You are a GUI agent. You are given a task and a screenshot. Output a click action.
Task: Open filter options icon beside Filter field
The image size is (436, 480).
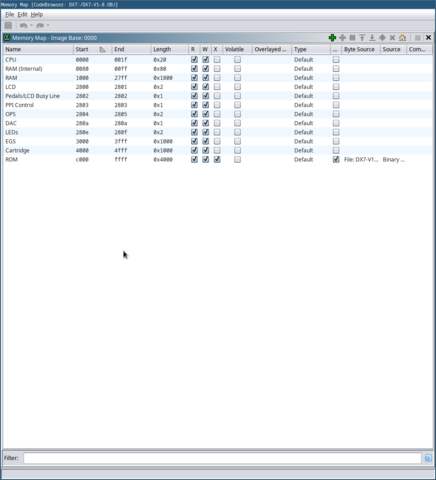(428, 458)
